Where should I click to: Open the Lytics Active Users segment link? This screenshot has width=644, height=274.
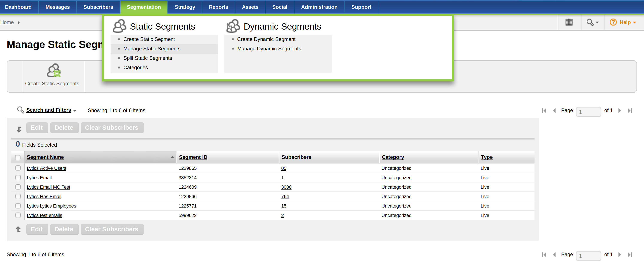point(47,168)
